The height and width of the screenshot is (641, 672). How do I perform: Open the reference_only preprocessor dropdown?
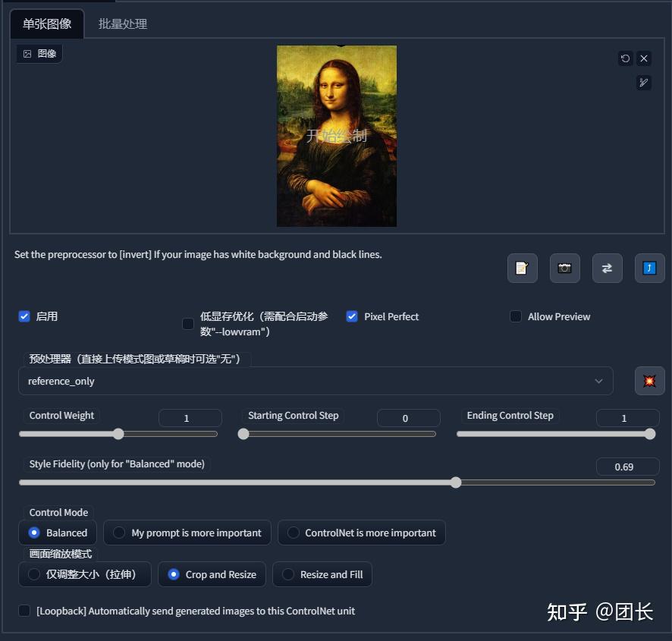(x=316, y=381)
